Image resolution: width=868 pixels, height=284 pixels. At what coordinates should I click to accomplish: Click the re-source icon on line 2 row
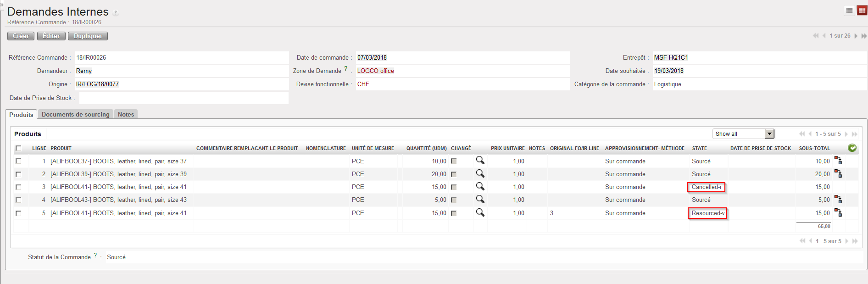[x=838, y=174]
